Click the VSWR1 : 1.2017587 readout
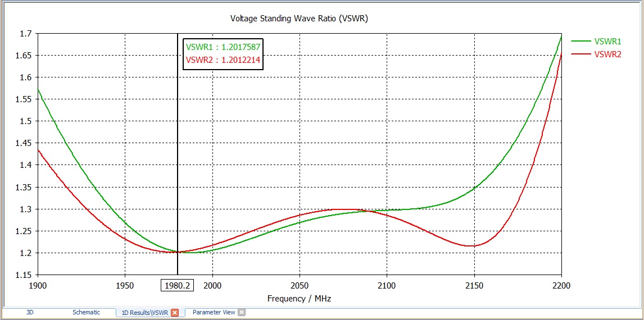Viewport: 644px width, 320px height. pyautogui.click(x=223, y=47)
